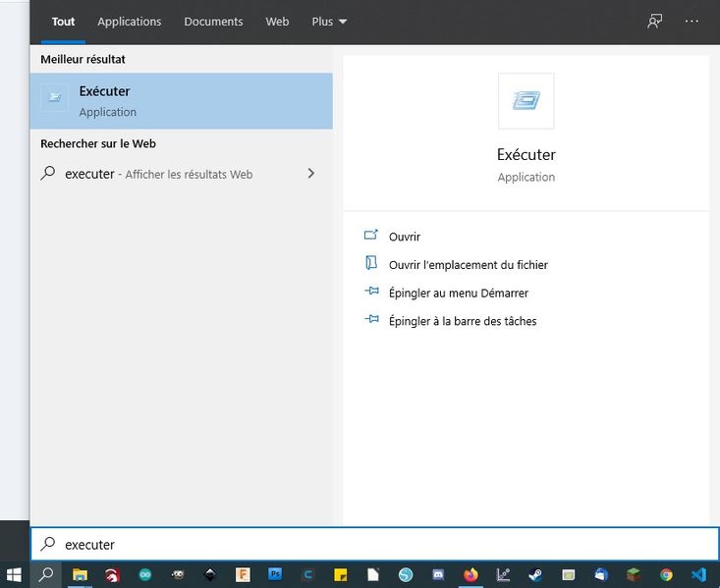
Task: Click the Arduino icon in the taskbar
Action: click(145, 574)
